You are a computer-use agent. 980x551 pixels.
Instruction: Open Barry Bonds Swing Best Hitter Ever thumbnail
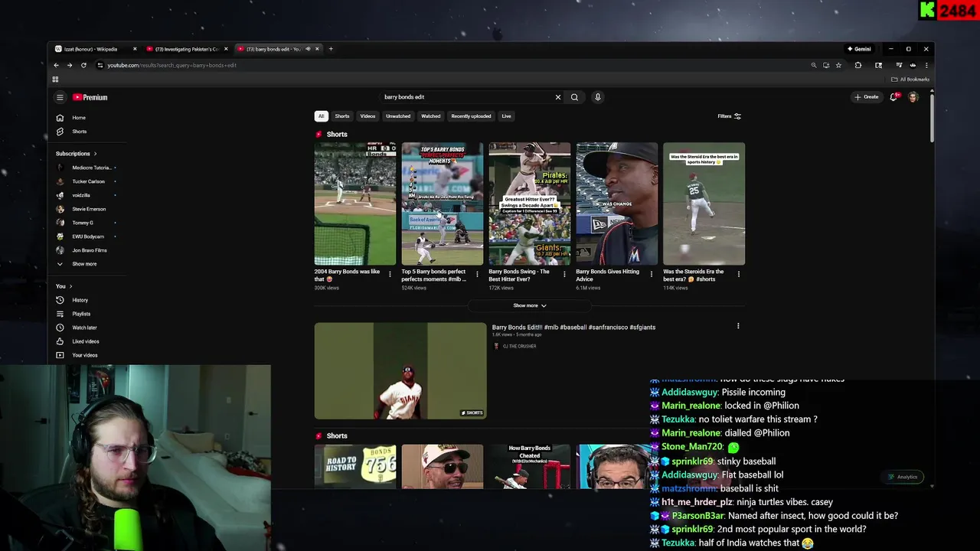point(530,204)
